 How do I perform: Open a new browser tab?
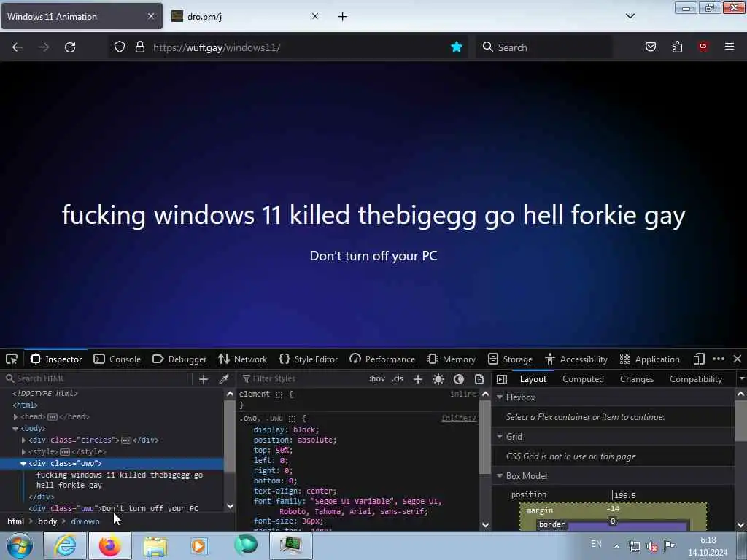pos(343,17)
